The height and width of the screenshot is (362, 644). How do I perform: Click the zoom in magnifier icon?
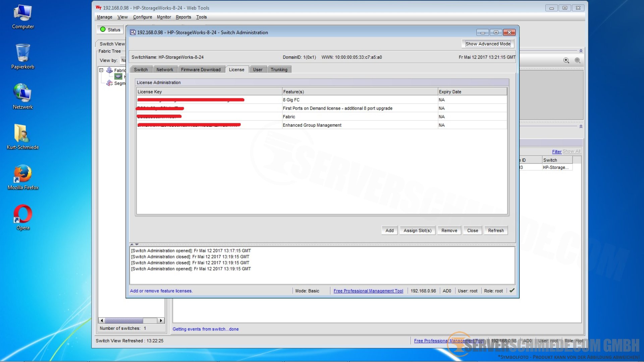click(566, 60)
